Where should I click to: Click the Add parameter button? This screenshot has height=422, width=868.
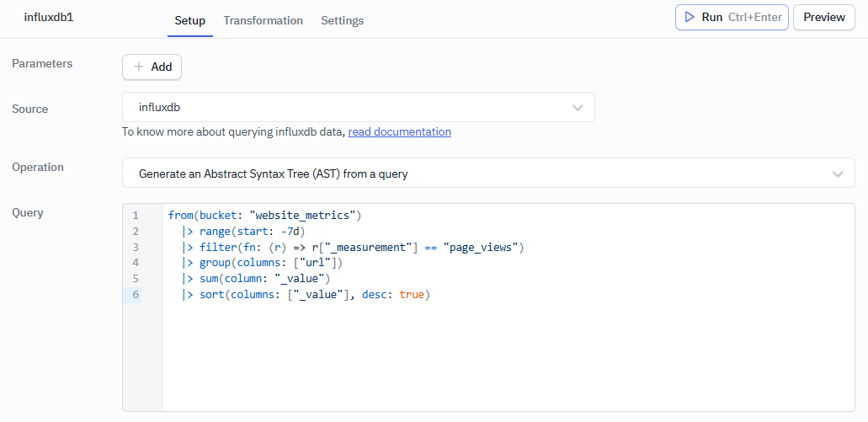[152, 67]
